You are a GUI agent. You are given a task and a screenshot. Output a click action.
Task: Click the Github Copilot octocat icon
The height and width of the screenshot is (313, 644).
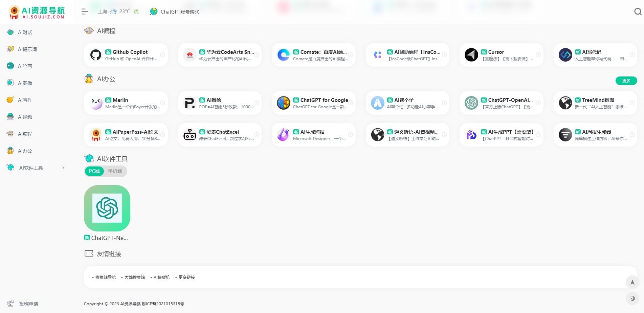[x=96, y=55]
